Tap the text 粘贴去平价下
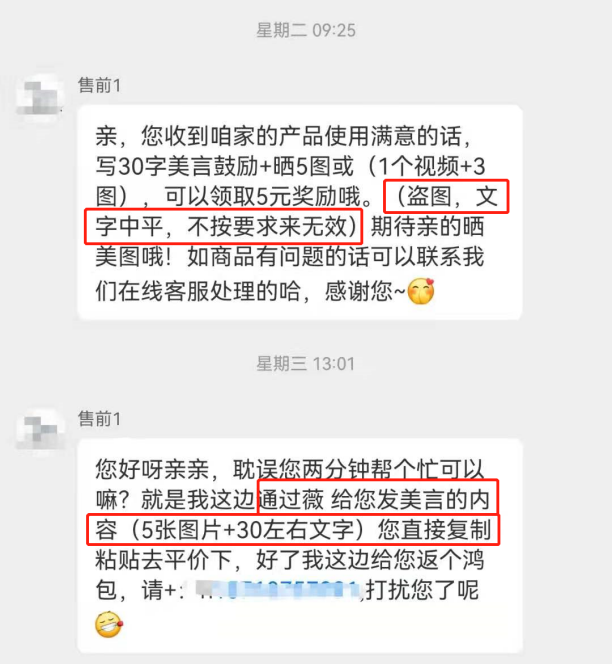 pyautogui.click(x=163, y=560)
